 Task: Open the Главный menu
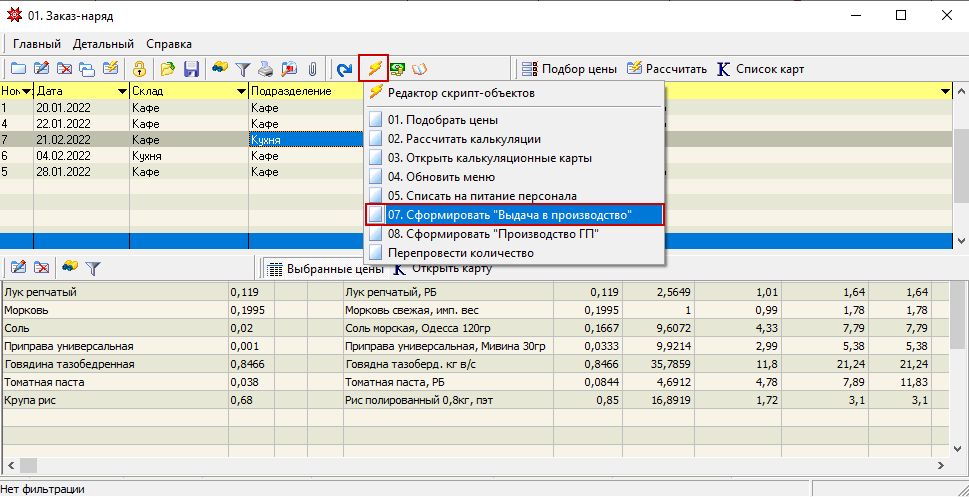(x=37, y=44)
